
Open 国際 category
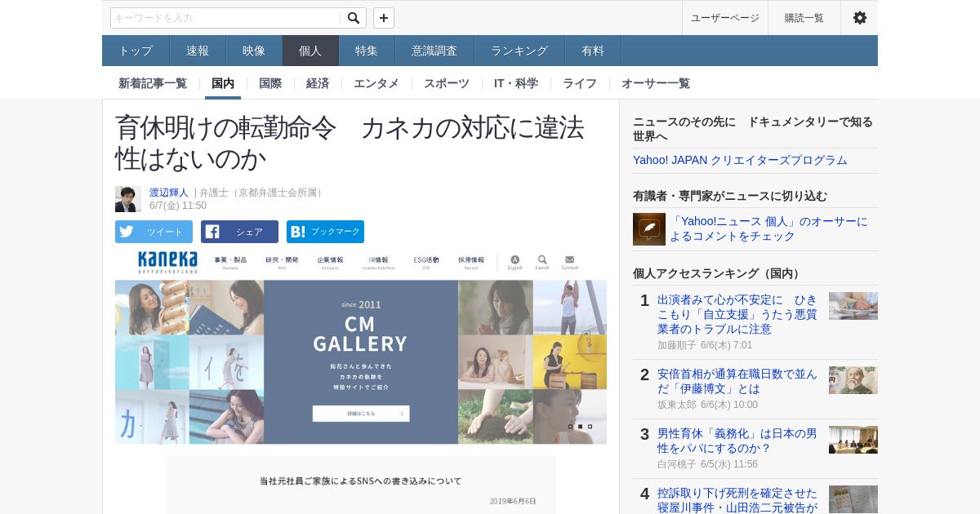pyautogui.click(x=270, y=83)
